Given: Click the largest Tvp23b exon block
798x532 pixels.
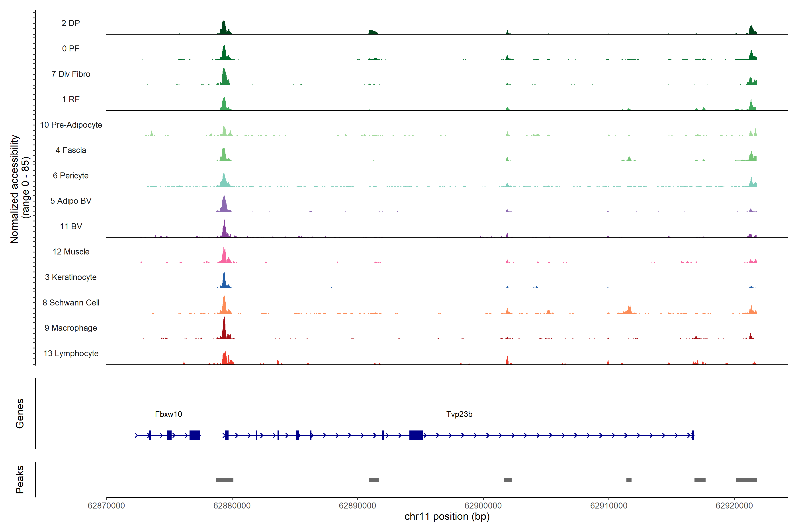Looking at the screenshot, I should pos(416,435).
